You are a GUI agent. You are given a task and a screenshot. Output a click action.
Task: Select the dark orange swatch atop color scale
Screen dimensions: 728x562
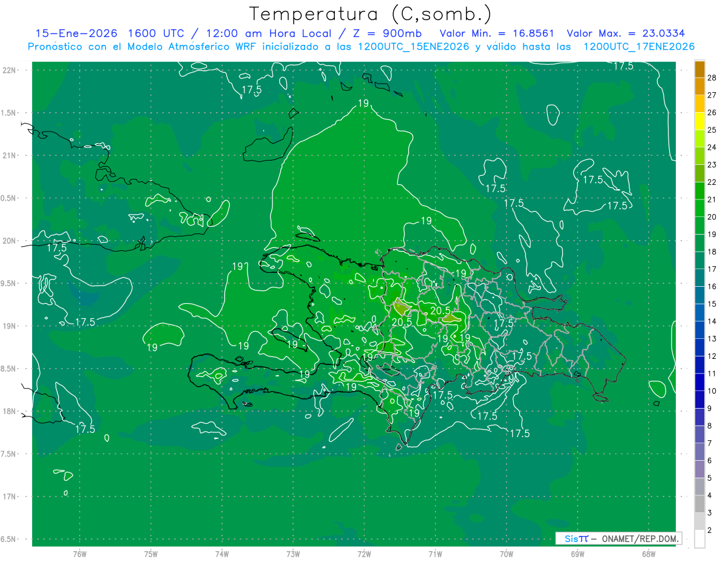pos(699,69)
